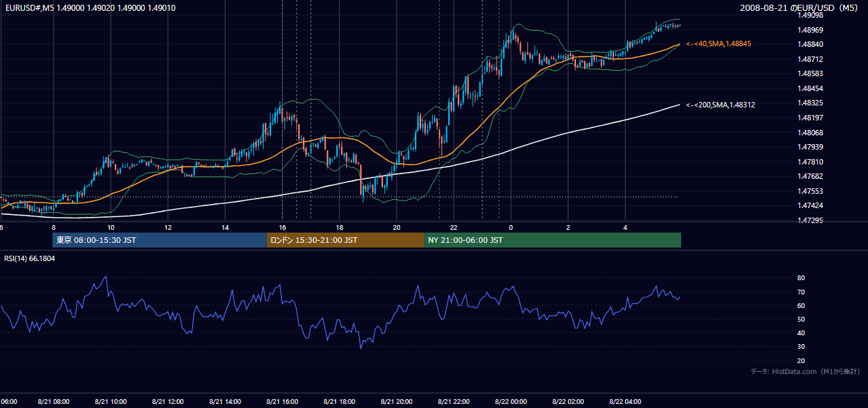Image resolution: width=868 pixels, height=408 pixels.
Task: Click price axis value 1.48840
Action: pyautogui.click(x=810, y=44)
